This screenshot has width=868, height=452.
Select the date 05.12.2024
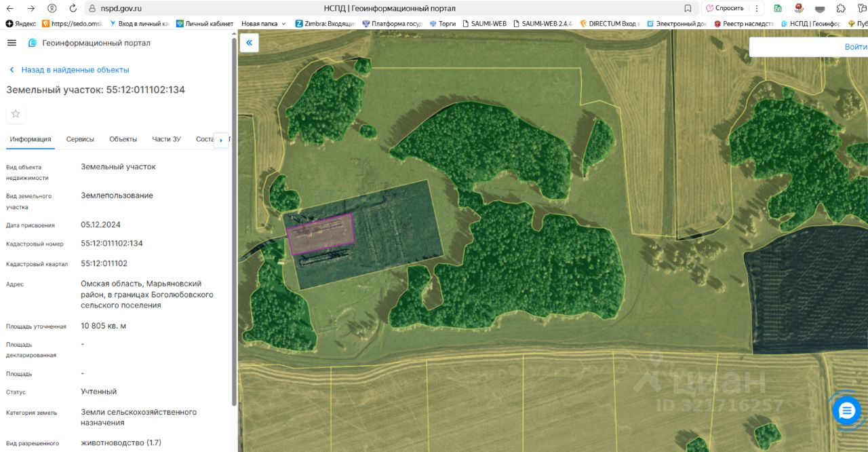[x=100, y=225]
